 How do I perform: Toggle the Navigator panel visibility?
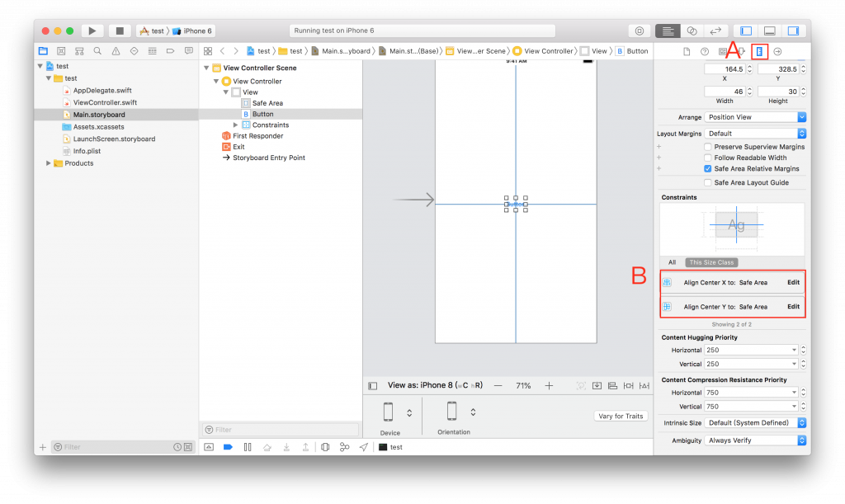point(746,31)
